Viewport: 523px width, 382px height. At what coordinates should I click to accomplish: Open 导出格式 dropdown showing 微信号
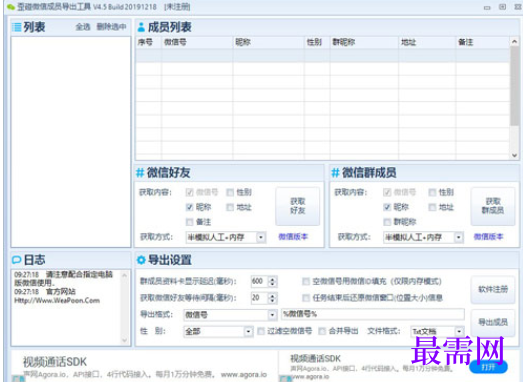point(230,315)
